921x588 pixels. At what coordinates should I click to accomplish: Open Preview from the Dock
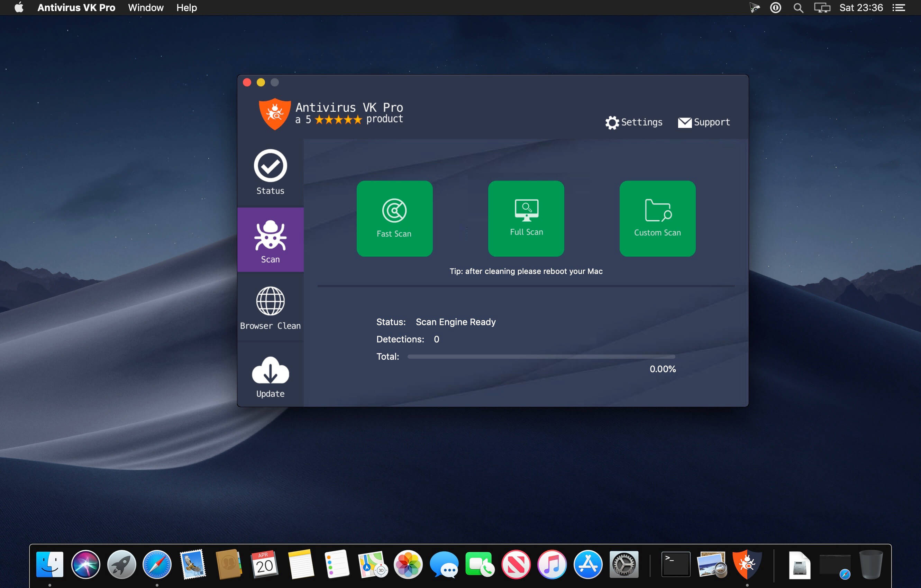point(711,564)
